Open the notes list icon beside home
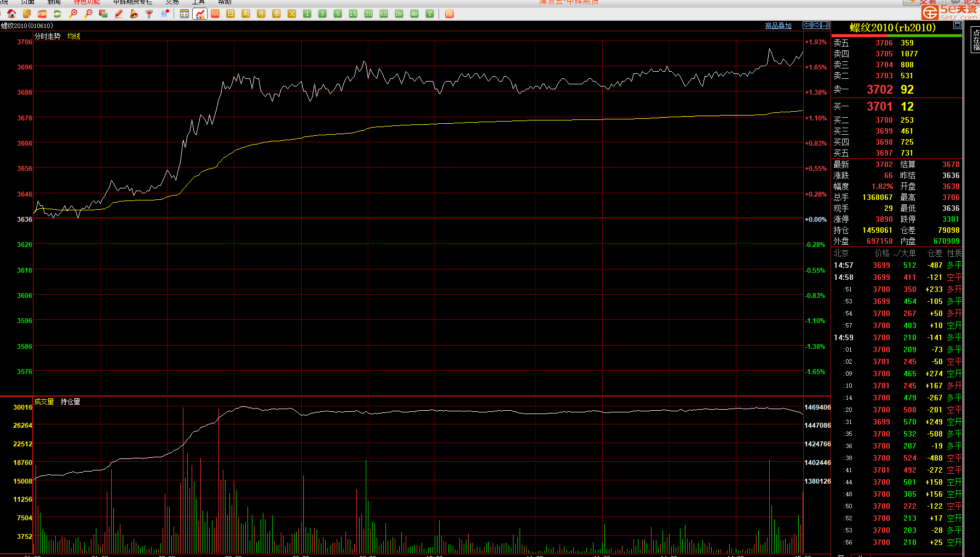Image resolution: width=980 pixels, height=557 pixels. pos(27,14)
